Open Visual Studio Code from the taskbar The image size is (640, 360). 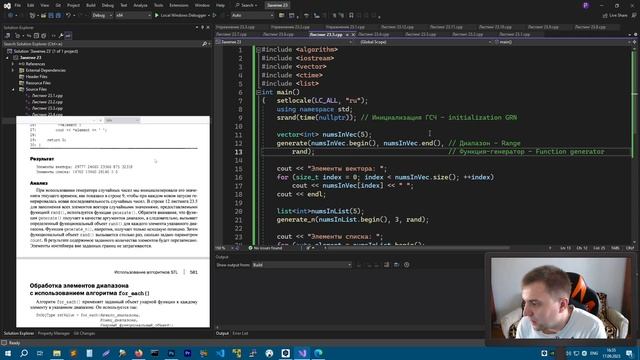(220, 353)
